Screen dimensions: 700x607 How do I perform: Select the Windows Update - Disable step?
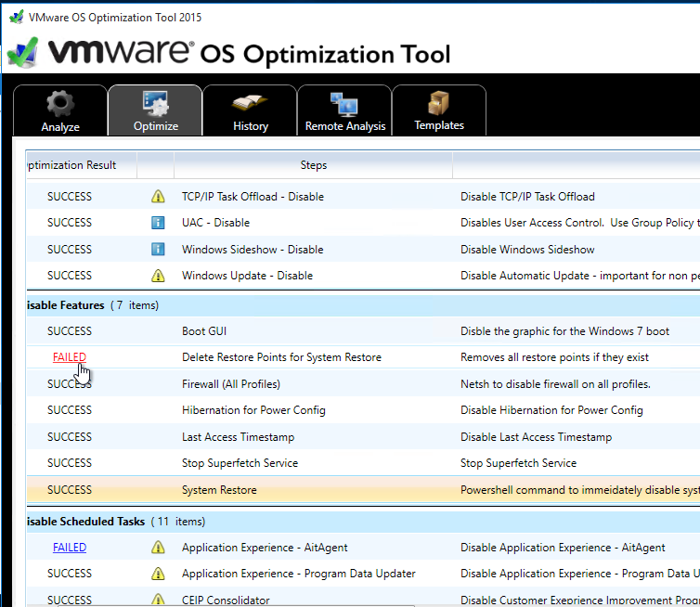tap(247, 276)
